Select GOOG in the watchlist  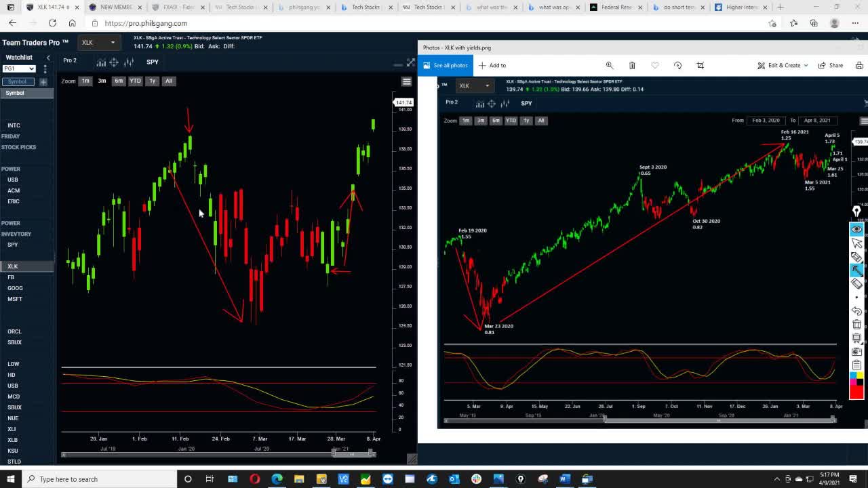pyautogui.click(x=14, y=288)
